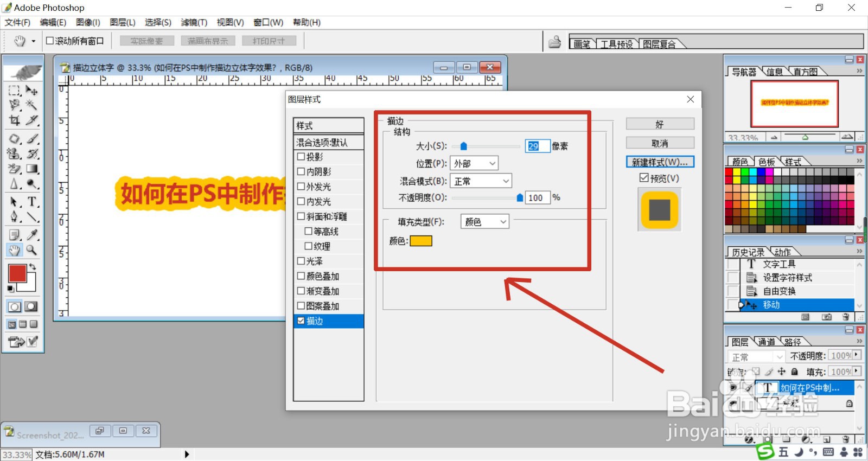Screen dimensions: 868x461
Task: Click the 取消 cancel button
Action: pyautogui.click(x=660, y=143)
